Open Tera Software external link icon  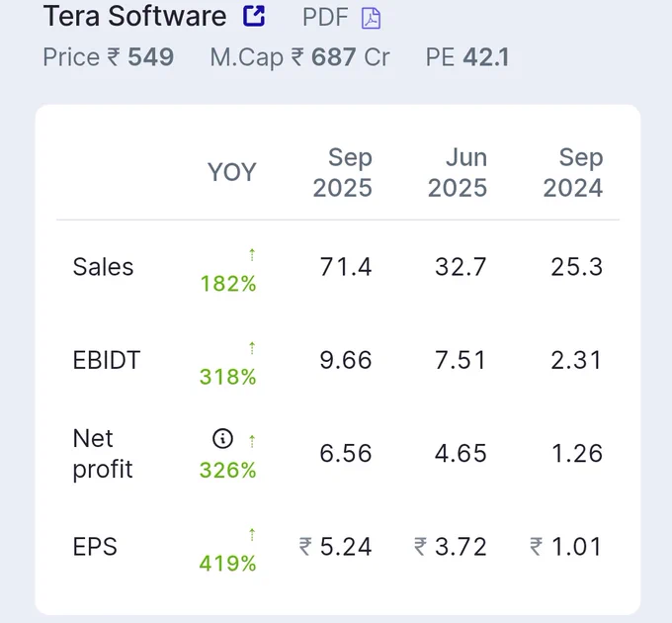[x=254, y=16]
